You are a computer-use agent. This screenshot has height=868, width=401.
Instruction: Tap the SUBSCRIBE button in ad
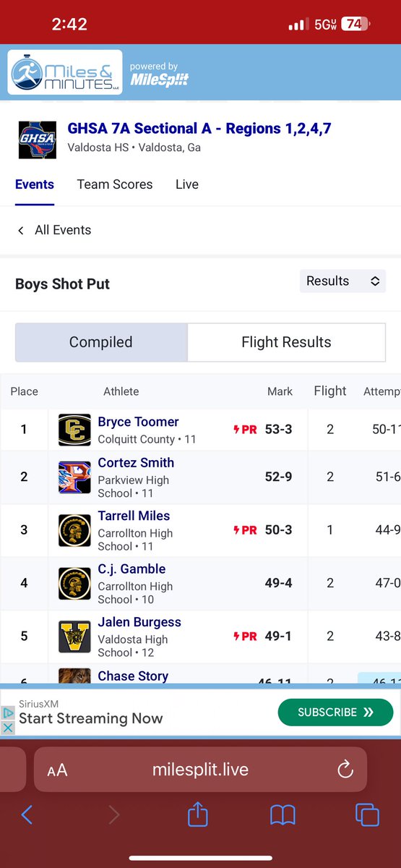(x=336, y=712)
